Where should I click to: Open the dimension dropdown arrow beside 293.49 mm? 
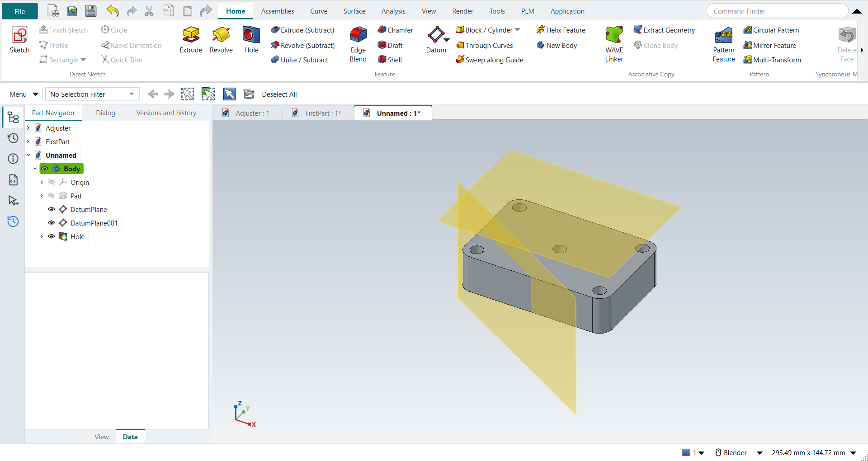tap(854, 453)
